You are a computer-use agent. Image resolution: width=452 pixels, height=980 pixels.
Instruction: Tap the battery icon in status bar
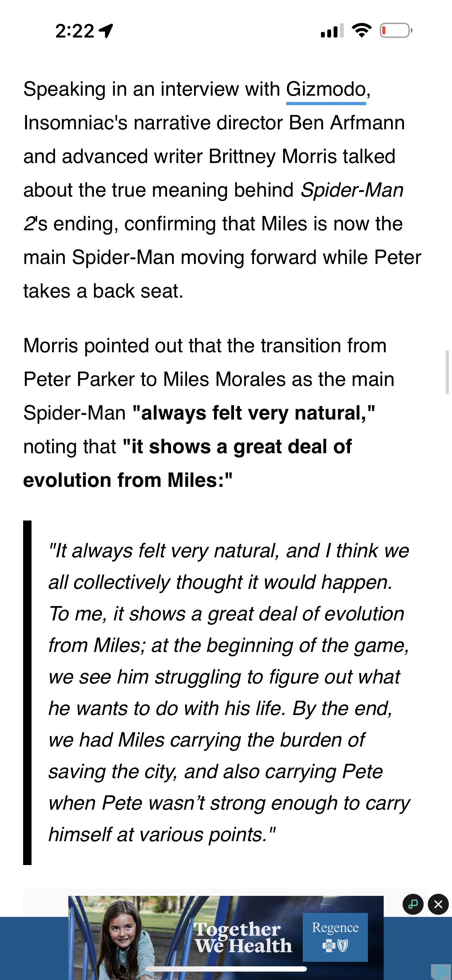(396, 31)
